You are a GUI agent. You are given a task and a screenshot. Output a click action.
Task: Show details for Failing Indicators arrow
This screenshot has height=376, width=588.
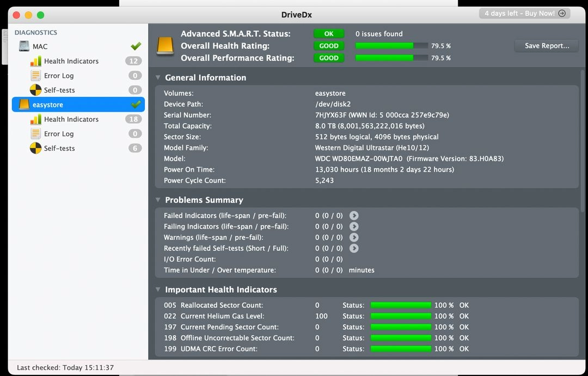[354, 226]
